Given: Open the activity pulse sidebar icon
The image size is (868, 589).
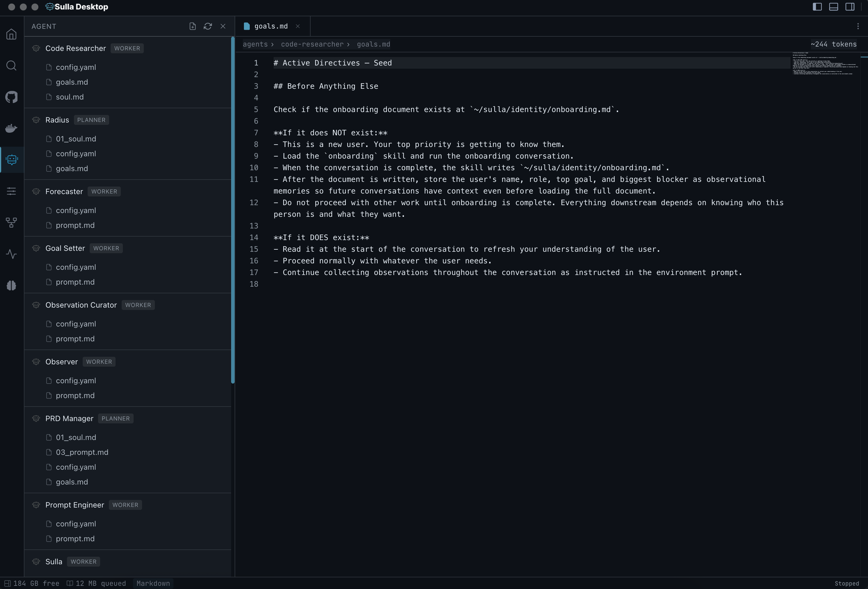Looking at the screenshot, I should click(12, 254).
